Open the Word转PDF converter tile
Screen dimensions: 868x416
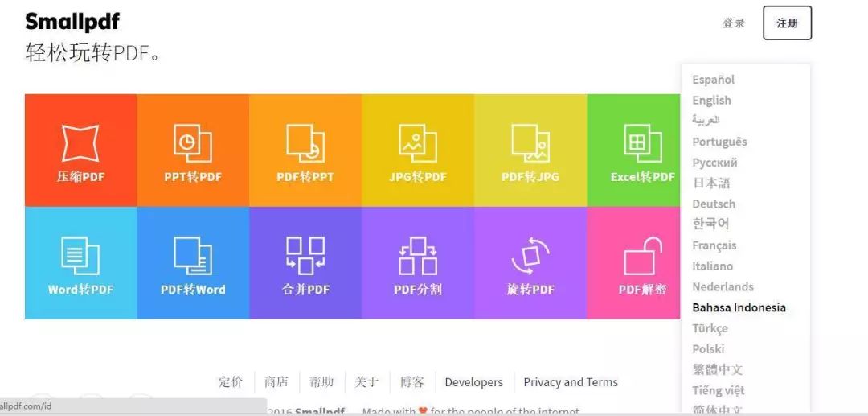pyautogui.click(x=81, y=262)
